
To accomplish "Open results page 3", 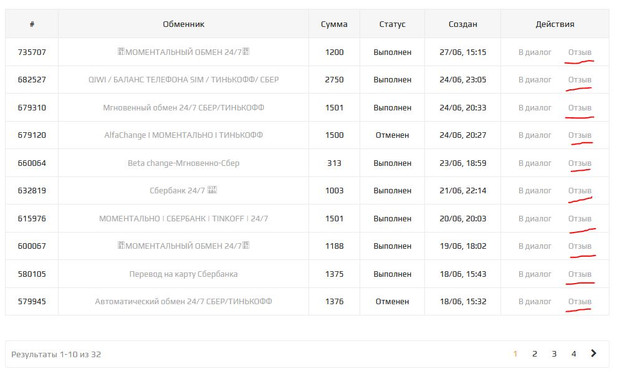I will (554, 354).
